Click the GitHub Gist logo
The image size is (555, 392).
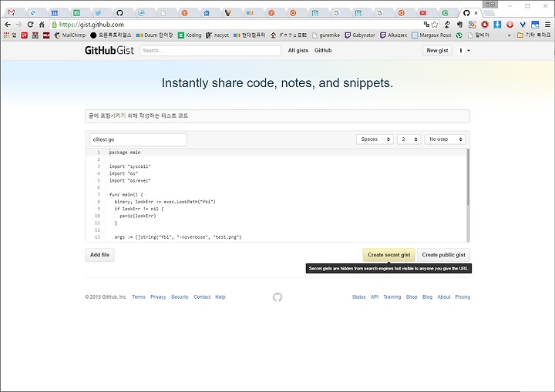109,50
